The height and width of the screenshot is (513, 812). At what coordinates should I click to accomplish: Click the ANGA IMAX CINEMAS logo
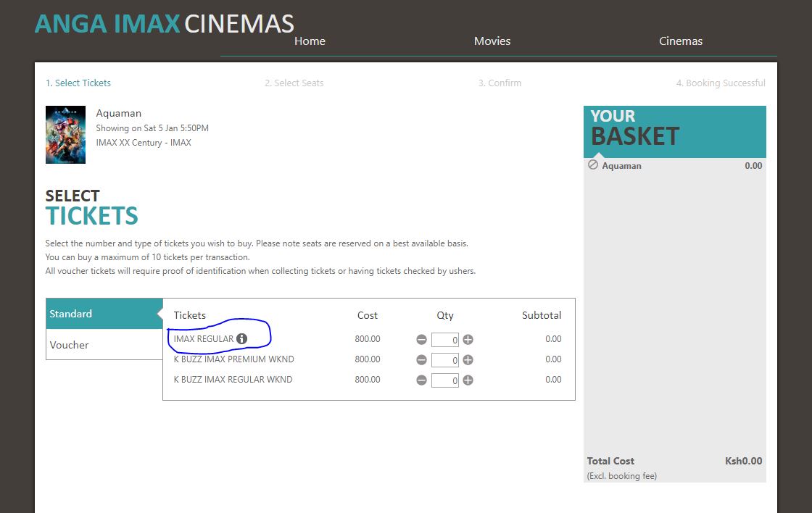pyautogui.click(x=164, y=24)
